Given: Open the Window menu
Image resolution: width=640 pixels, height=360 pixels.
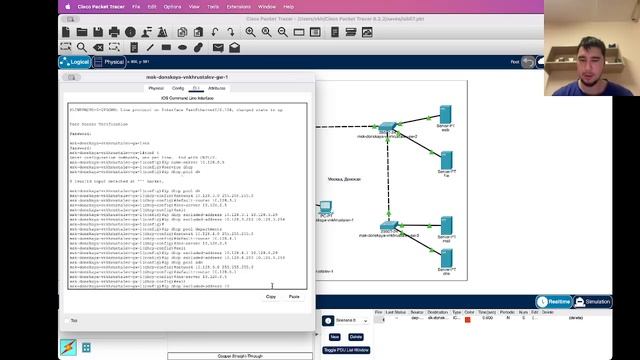Looking at the screenshot, I should [267, 7].
